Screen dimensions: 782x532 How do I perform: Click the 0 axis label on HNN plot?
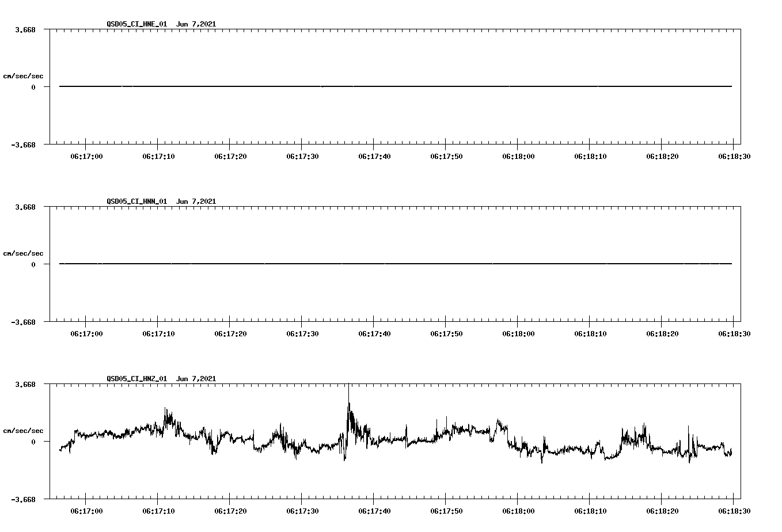point(33,265)
